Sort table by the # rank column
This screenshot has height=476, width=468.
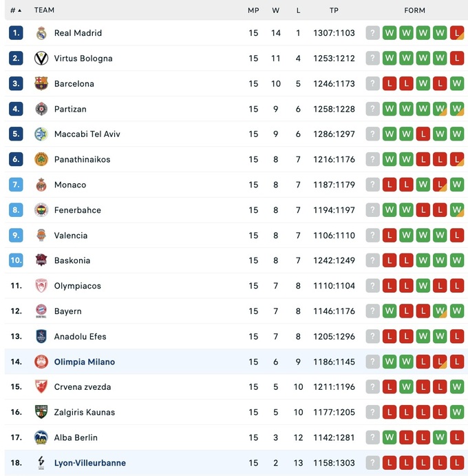tap(15, 10)
